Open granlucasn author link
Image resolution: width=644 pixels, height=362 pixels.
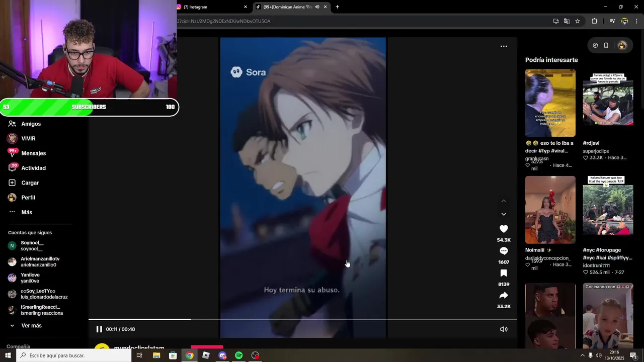click(x=537, y=159)
